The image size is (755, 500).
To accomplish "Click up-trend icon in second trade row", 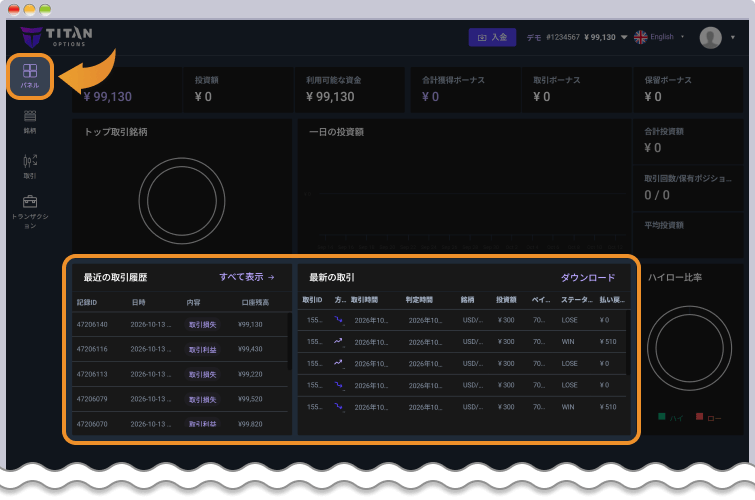I will [x=338, y=341].
